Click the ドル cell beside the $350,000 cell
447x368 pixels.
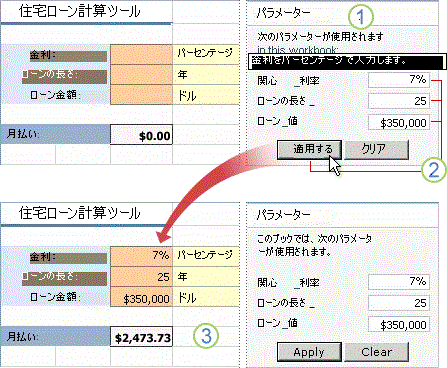[206, 297]
